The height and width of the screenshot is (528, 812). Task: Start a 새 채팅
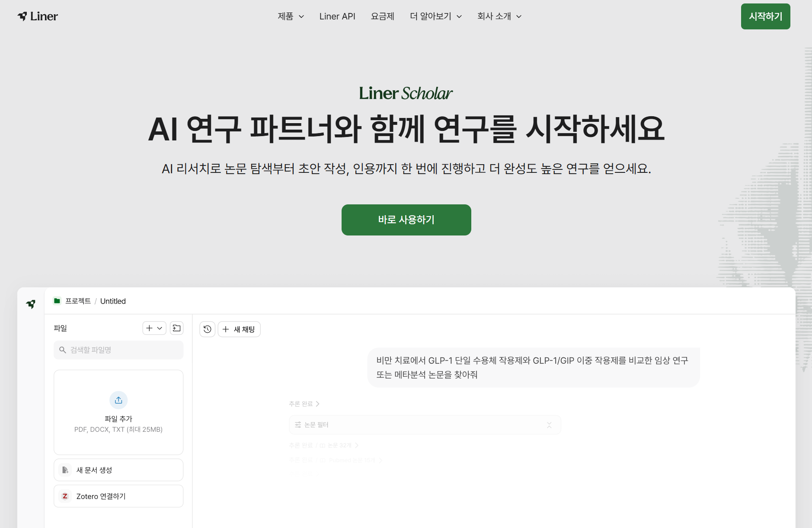tap(239, 329)
